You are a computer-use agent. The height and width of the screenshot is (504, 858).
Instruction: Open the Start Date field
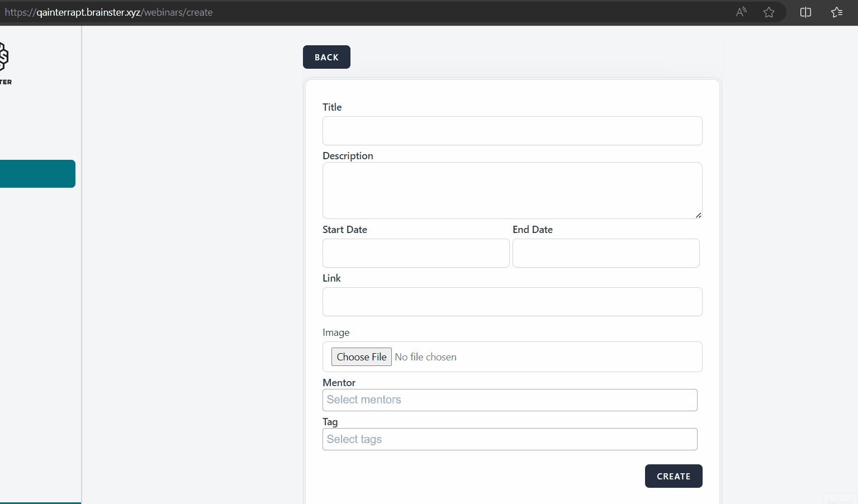click(415, 253)
